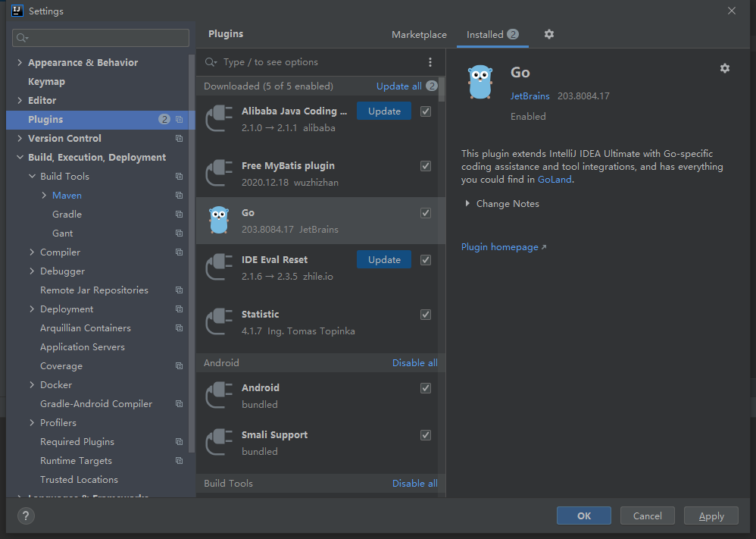Click the Apply button
This screenshot has width=756, height=539.
click(711, 515)
